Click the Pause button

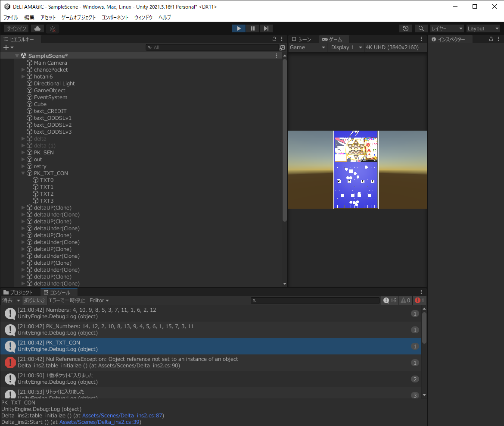point(252,28)
